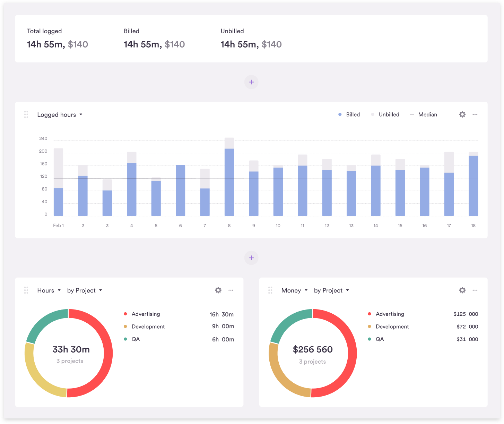The width and height of the screenshot is (504, 424).
Task: Toggle the Median line in chart legend
Action: click(x=424, y=115)
